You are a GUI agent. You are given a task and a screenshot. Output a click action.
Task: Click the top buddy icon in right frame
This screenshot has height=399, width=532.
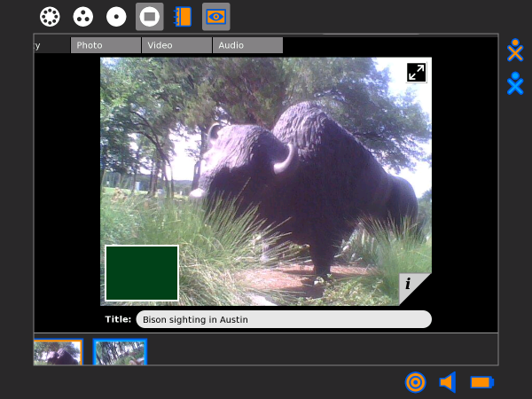[x=515, y=51]
